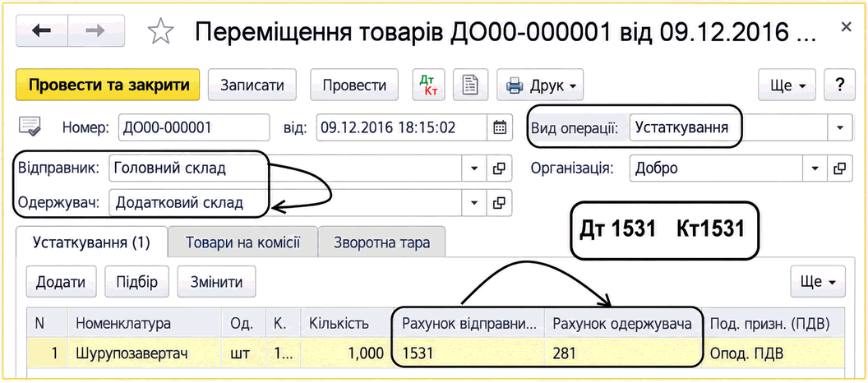Open the table Ще menu
The width and height of the screenshot is (868, 383).
[x=818, y=281]
